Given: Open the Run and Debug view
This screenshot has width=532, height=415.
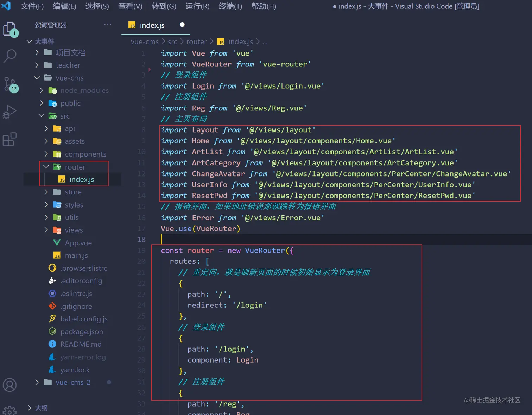Looking at the screenshot, I should tap(9, 112).
